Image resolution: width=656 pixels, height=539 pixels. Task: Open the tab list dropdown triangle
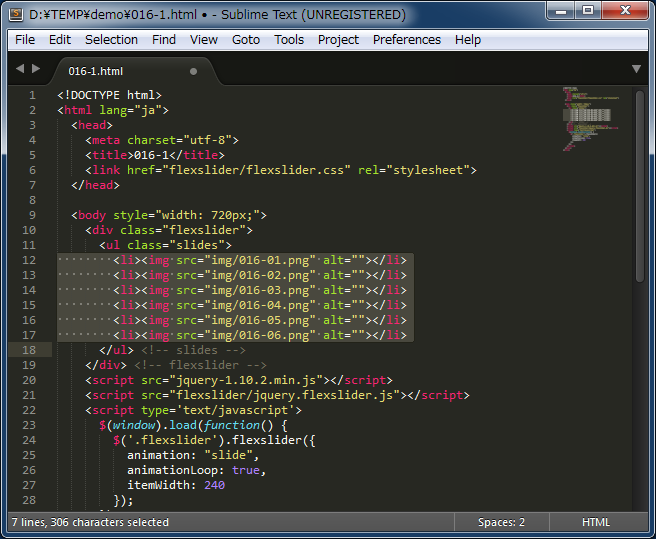[636, 69]
